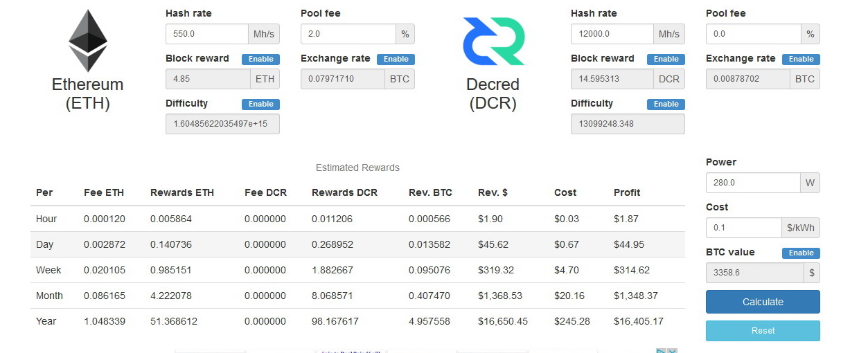Click yearly Rev. BTC value 4.957558
Viewport: 868px width, 353px height.
pos(429,321)
